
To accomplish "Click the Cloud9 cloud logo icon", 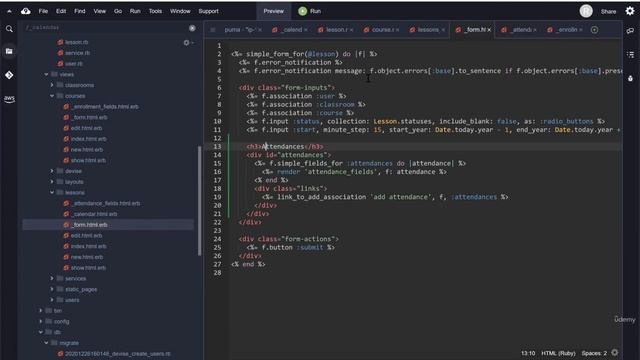I will tap(26, 11).
